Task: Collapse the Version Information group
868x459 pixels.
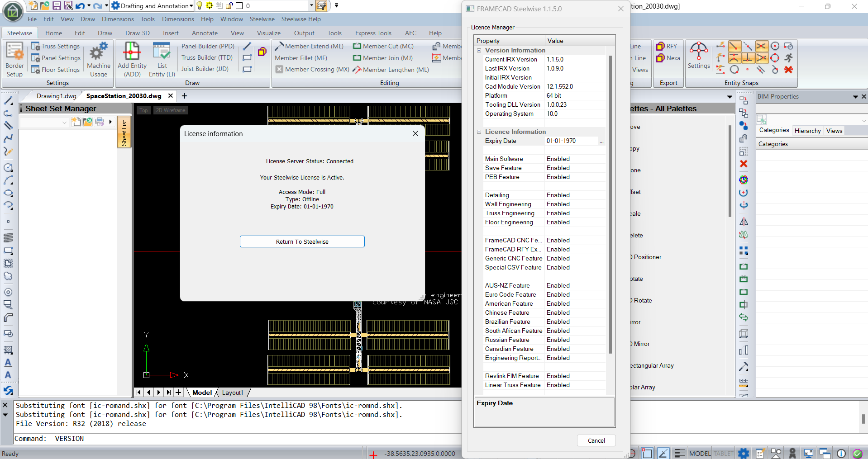Action: [479, 50]
